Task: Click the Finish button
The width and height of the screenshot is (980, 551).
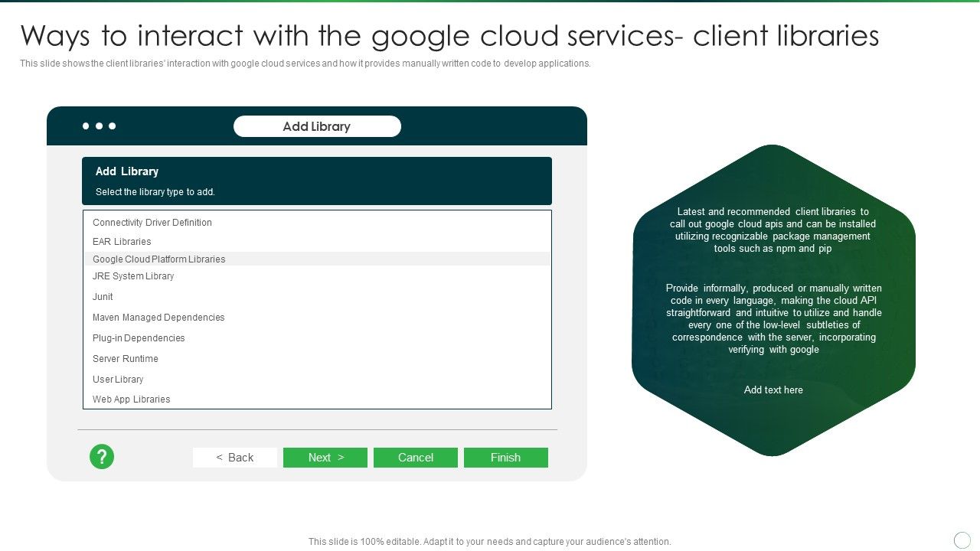Action: (x=506, y=457)
